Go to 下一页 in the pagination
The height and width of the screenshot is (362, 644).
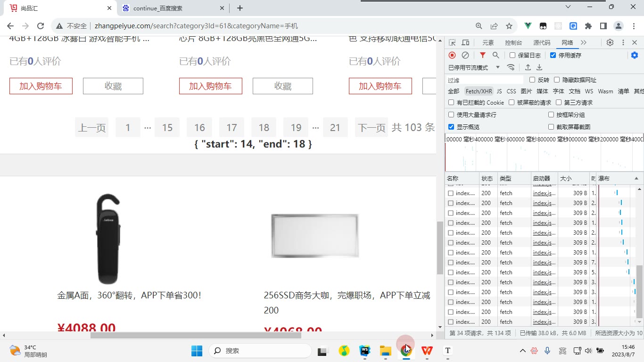(x=372, y=127)
